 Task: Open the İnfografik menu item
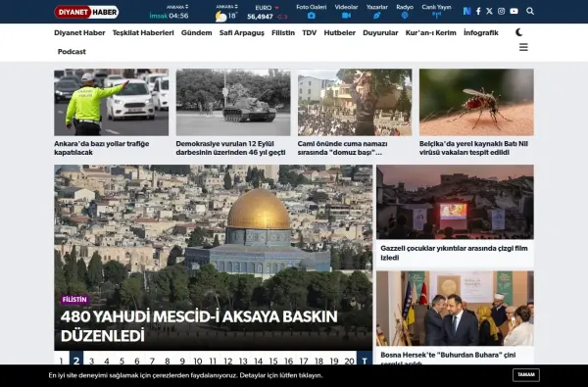pyautogui.click(x=481, y=32)
